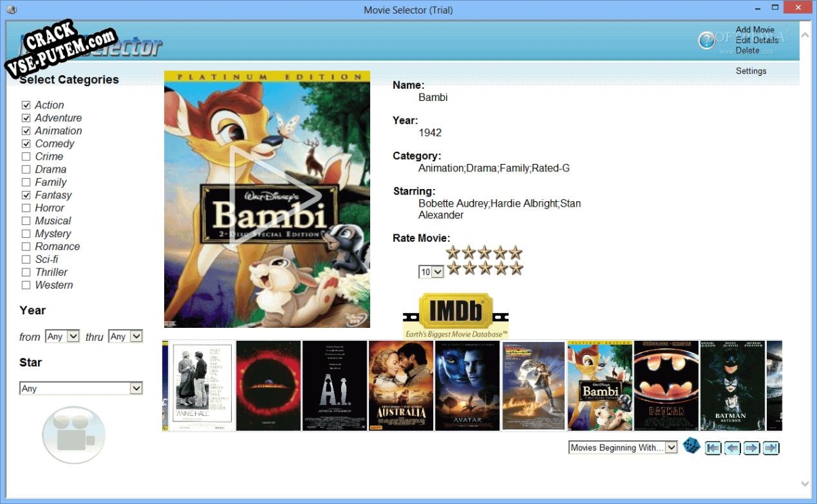817x504 pixels.
Task: Enable the Crime category
Action: click(26, 156)
